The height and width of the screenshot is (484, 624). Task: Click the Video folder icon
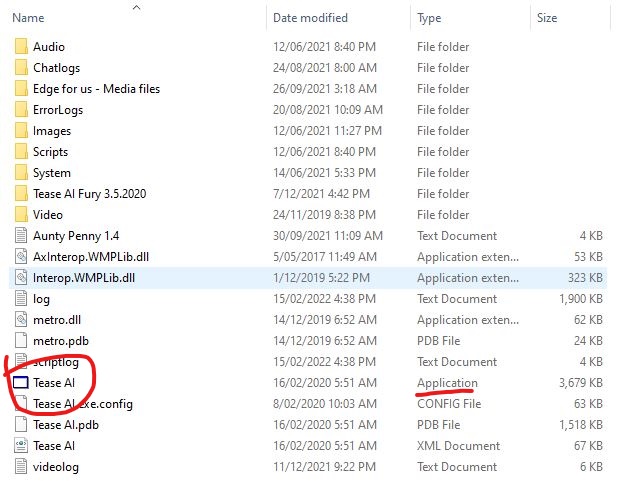21,215
